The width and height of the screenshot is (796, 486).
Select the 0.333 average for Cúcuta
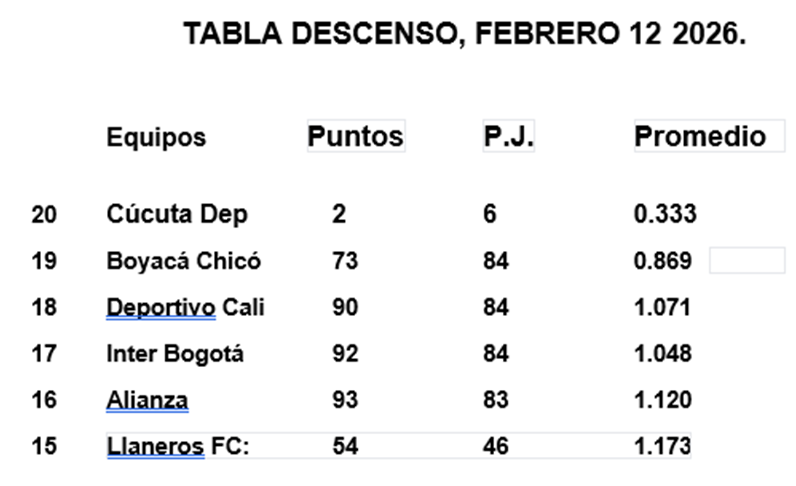(665, 214)
